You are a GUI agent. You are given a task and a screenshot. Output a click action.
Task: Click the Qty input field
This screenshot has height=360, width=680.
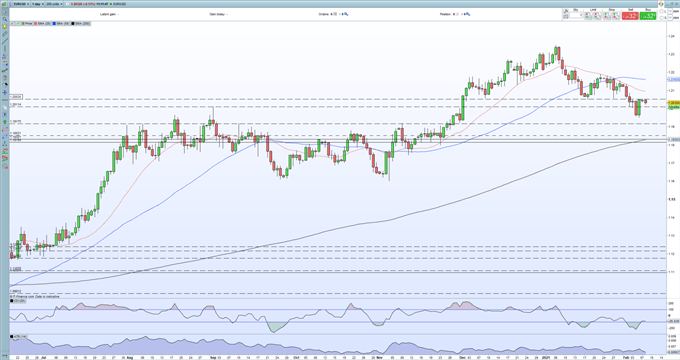point(575,15)
